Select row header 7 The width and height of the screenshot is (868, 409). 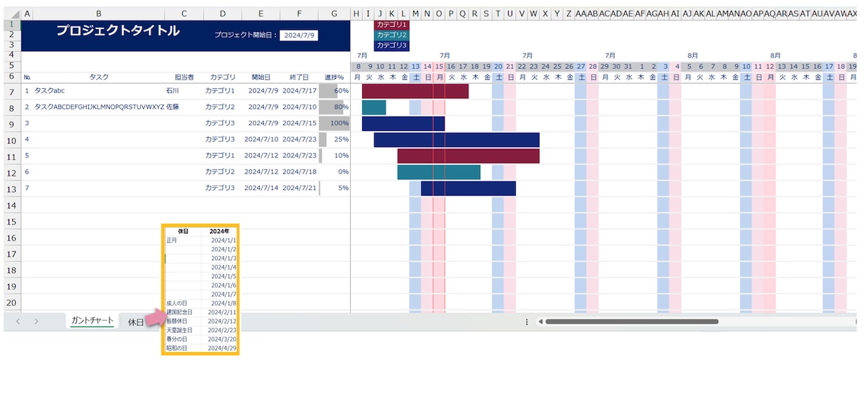click(x=11, y=92)
